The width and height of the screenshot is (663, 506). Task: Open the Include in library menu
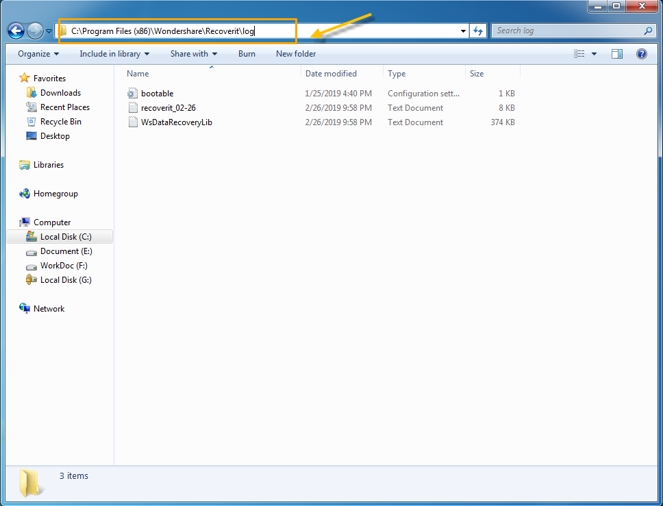tap(114, 54)
